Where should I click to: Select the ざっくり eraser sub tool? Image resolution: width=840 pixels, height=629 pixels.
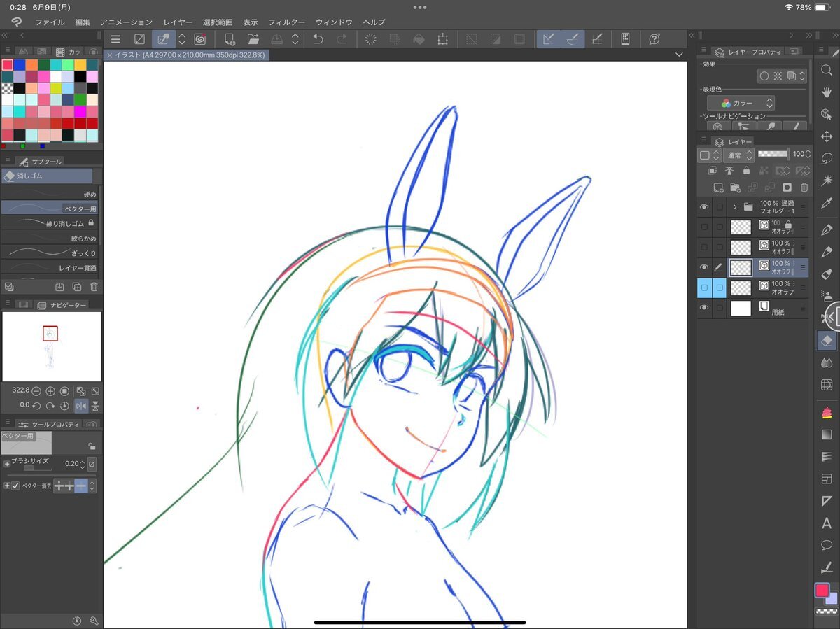coord(49,253)
